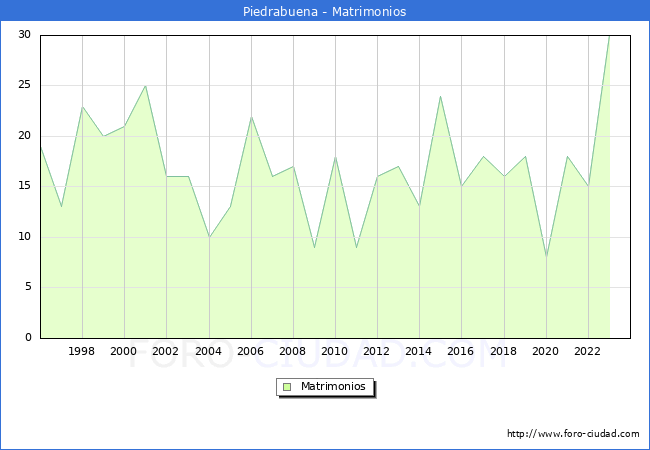Click the 5 value on y-axis
Image resolution: width=650 pixels, height=450 pixels.
27,287
